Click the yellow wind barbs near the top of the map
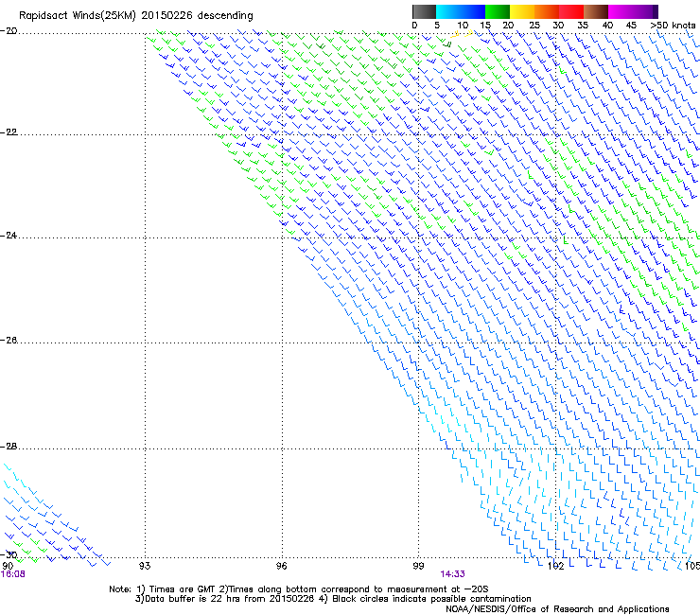Image resolution: width=700 pixels, height=615 pixels. [x=462, y=34]
